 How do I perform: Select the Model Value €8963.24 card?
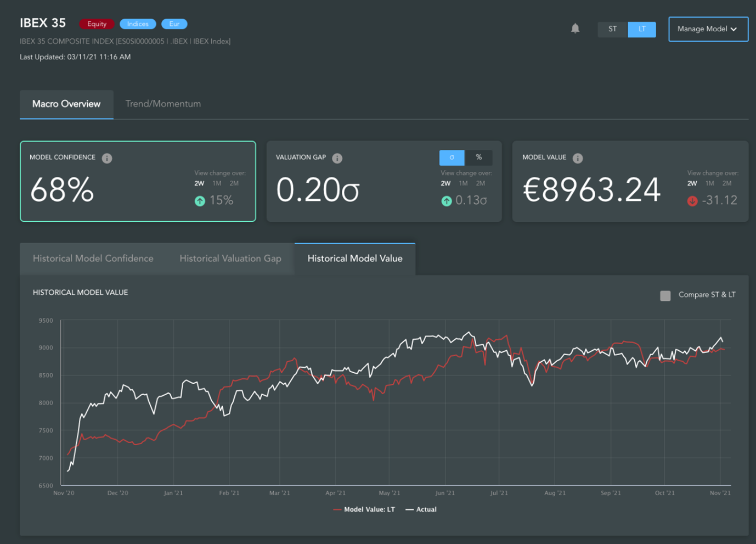pyautogui.click(x=630, y=181)
